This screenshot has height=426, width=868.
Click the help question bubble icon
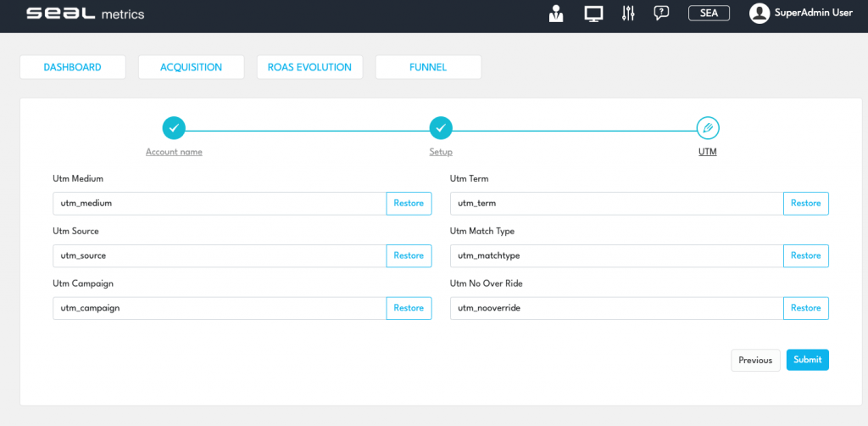click(662, 14)
